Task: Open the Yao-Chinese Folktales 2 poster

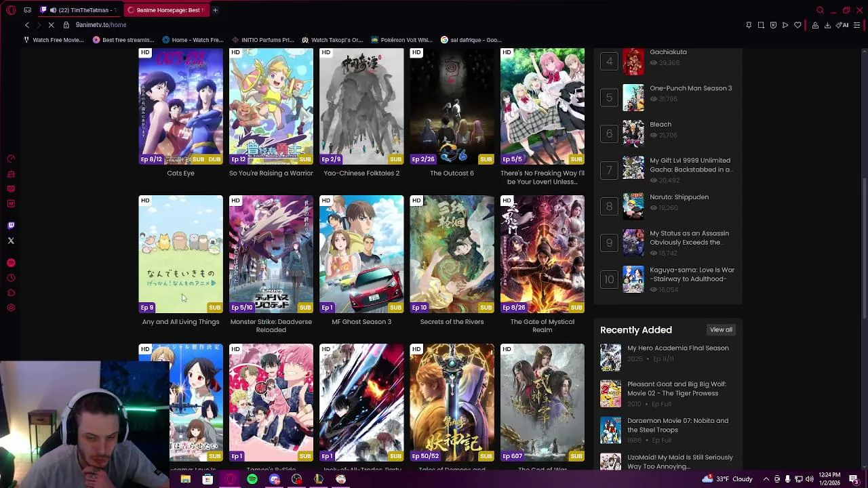Action: (361, 106)
